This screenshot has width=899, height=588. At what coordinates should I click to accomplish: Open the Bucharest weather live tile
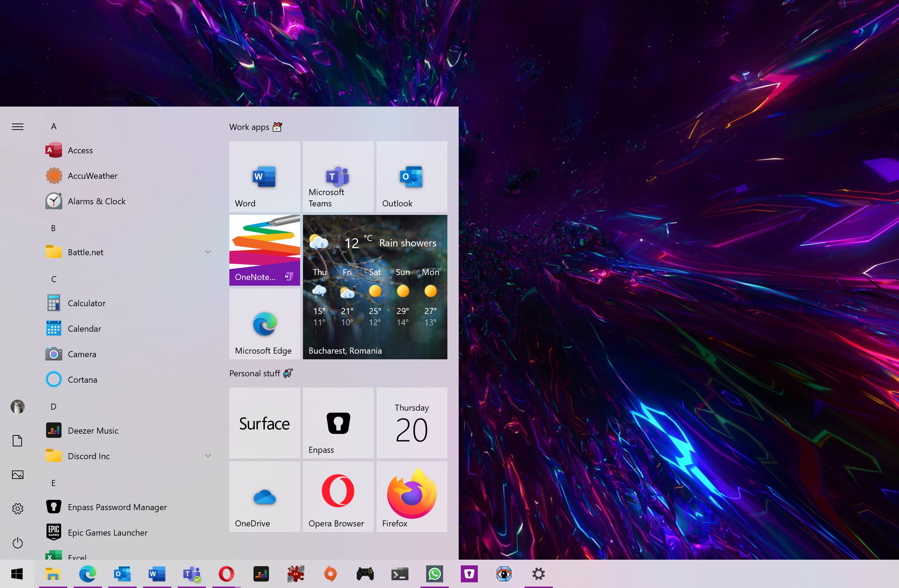click(375, 287)
